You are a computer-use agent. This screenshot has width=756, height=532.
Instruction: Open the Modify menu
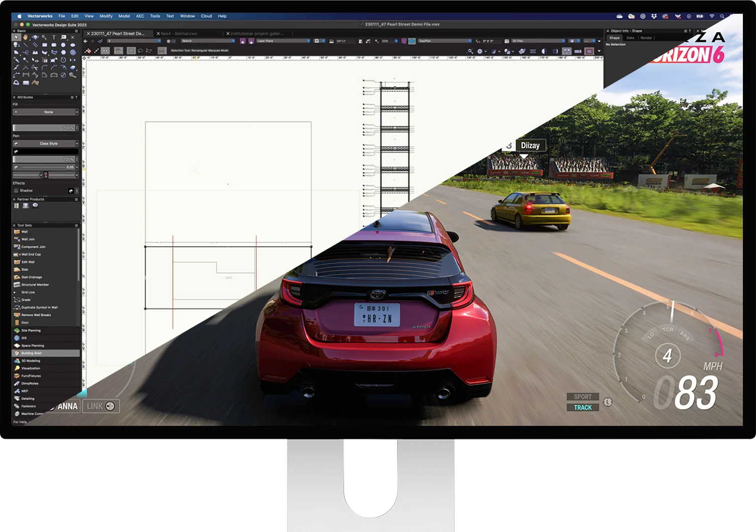pyautogui.click(x=106, y=16)
